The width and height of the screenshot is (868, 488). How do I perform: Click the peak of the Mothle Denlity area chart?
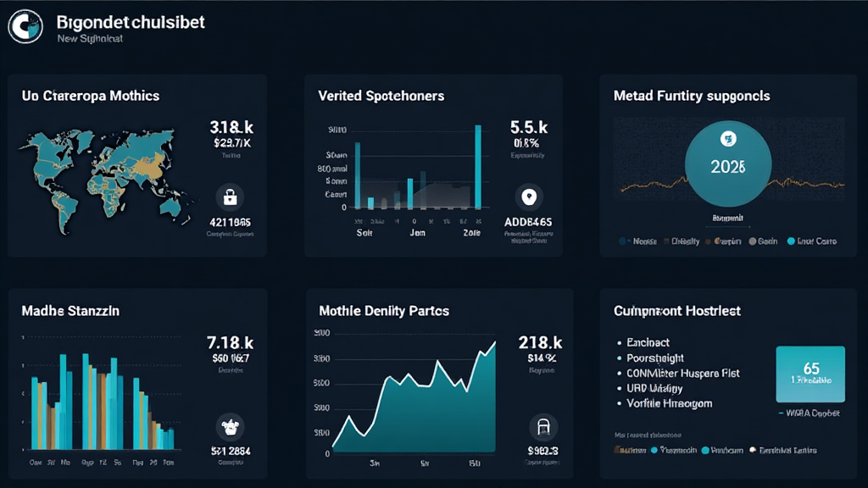[x=494, y=343]
